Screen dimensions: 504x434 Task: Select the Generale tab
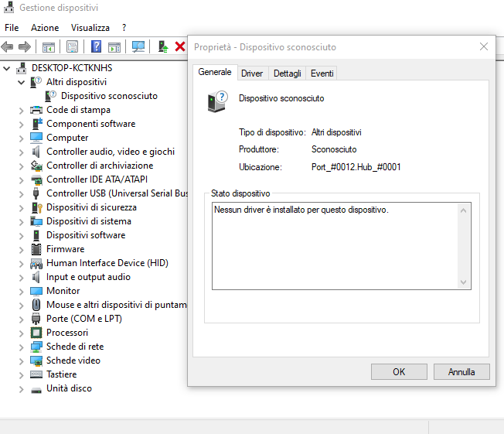(215, 72)
